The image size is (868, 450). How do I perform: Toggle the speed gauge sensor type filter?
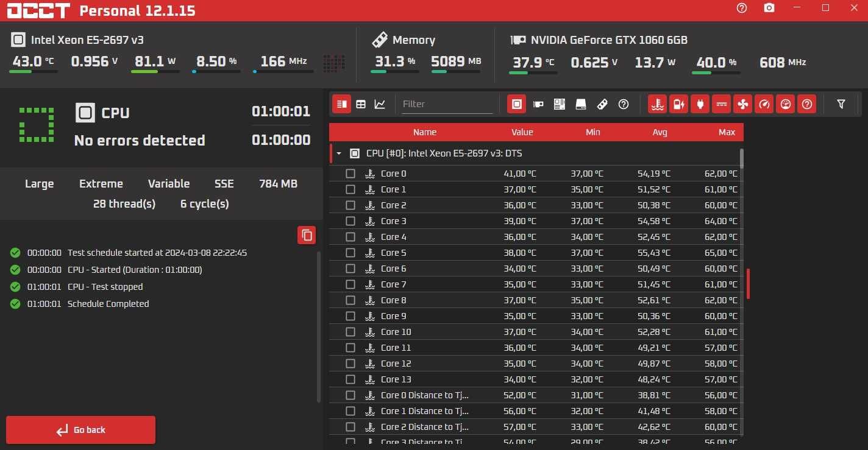point(764,104)
